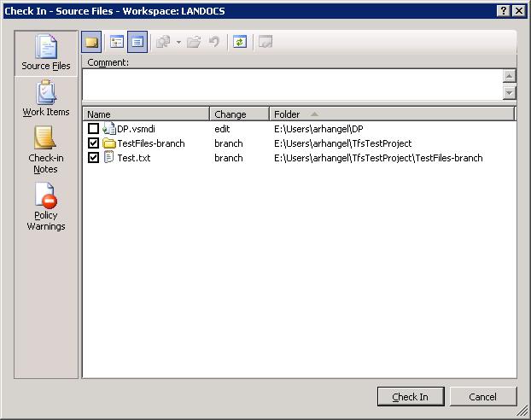Sort the list by Folder column
Viewport: 531px width, 420px height.
click(x=391, y=114)
